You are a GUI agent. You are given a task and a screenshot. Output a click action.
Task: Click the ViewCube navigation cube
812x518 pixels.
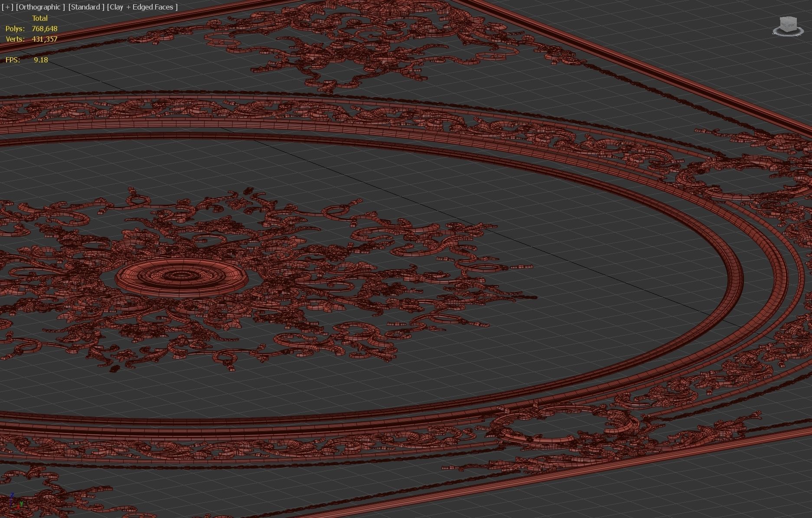click(788, 26)
